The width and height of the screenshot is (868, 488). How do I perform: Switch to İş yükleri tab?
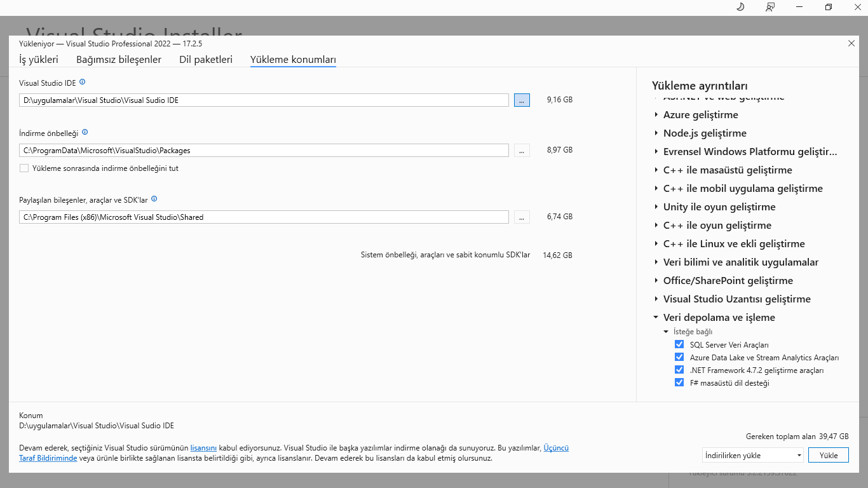pos(39,60)
